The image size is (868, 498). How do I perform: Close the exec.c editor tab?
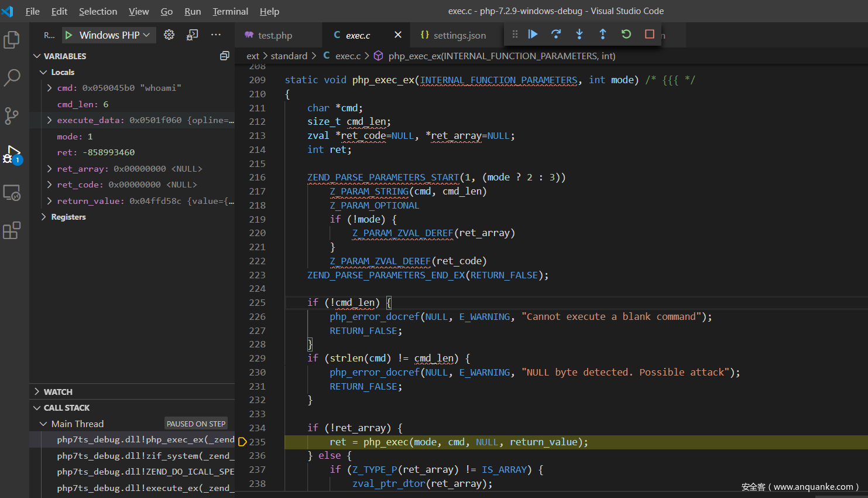coord(398,35)
